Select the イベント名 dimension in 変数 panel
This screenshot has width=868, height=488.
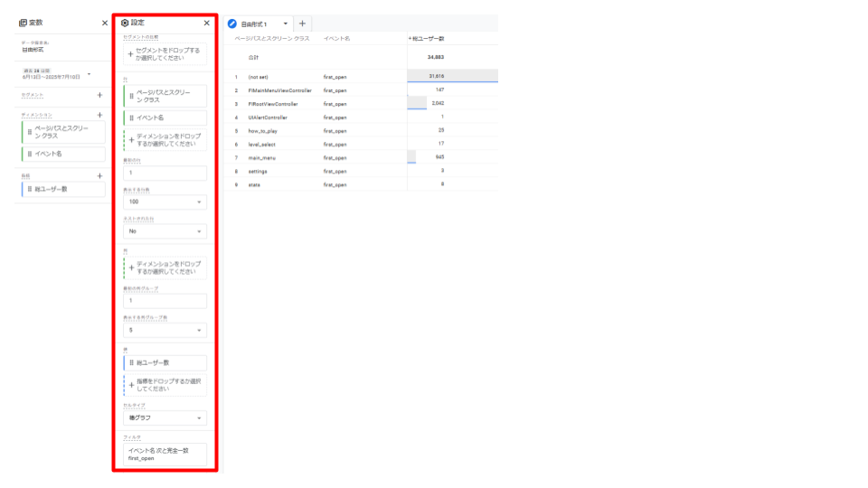tap(63, 154)
